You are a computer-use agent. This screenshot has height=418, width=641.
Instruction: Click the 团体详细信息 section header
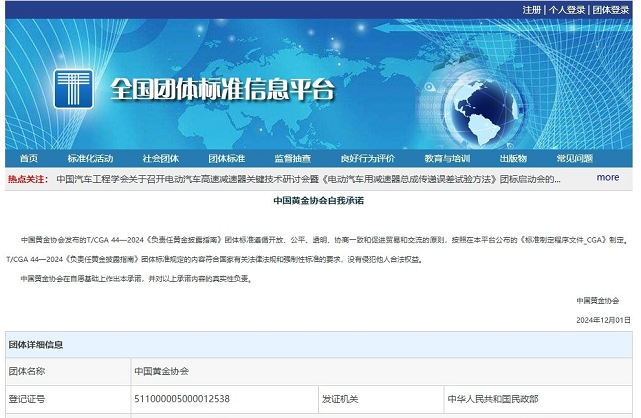coord(36,345)
